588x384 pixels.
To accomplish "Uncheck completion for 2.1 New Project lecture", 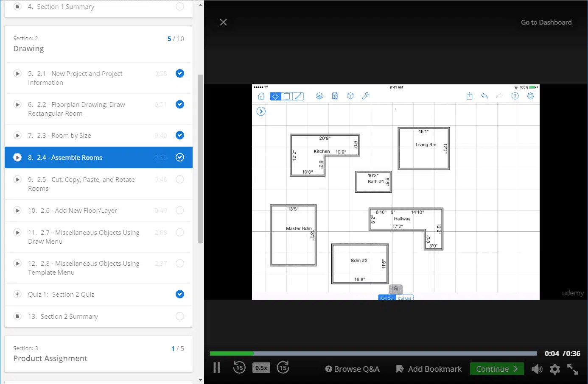I will (x=180, y=73).
